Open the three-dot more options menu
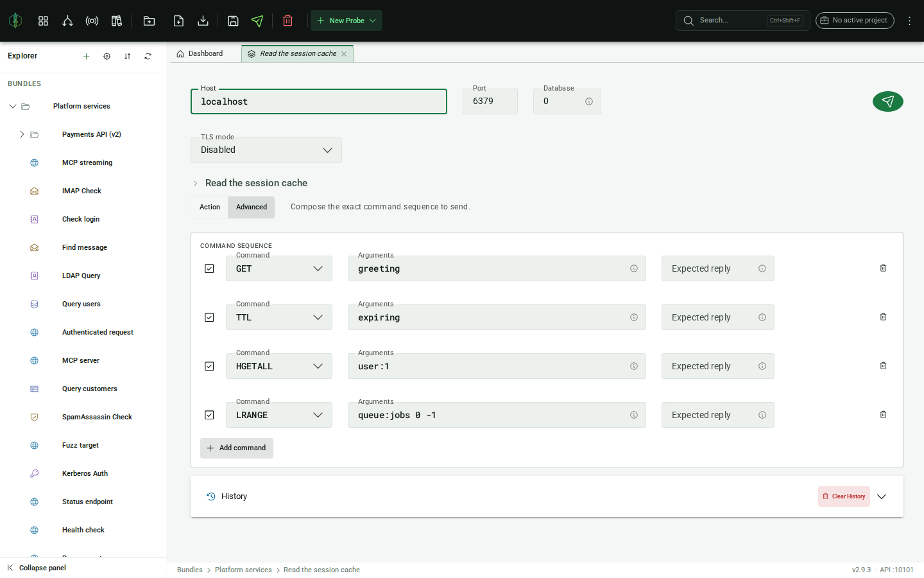Viewport: 924px width, 578px height. pyautogui.click(x=909, y=21)
